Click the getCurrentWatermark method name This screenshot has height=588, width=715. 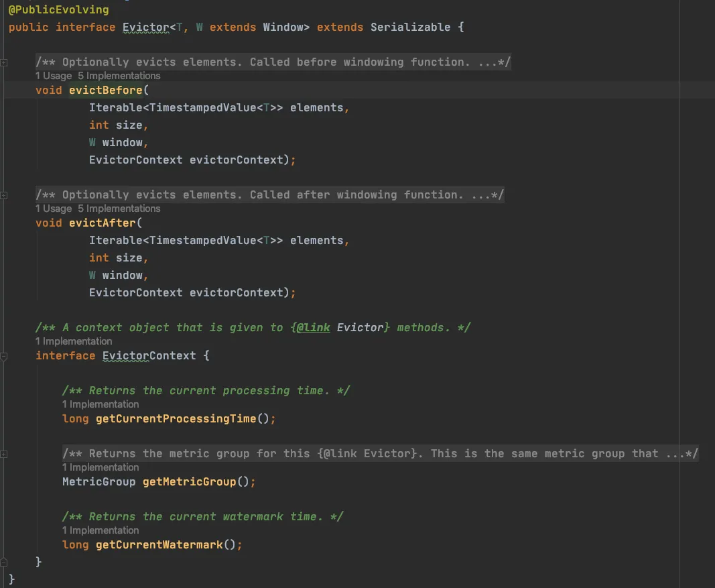tap(159, 545)
